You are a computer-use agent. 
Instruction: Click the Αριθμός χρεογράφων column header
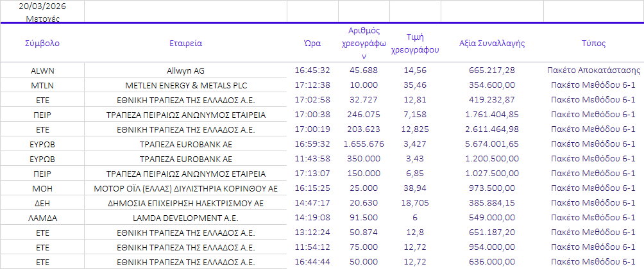[x=364, y=44]
